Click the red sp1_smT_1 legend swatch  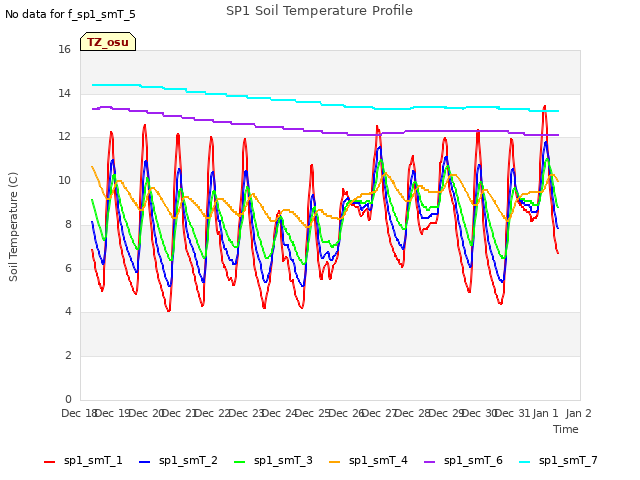[x=49, y=462]
